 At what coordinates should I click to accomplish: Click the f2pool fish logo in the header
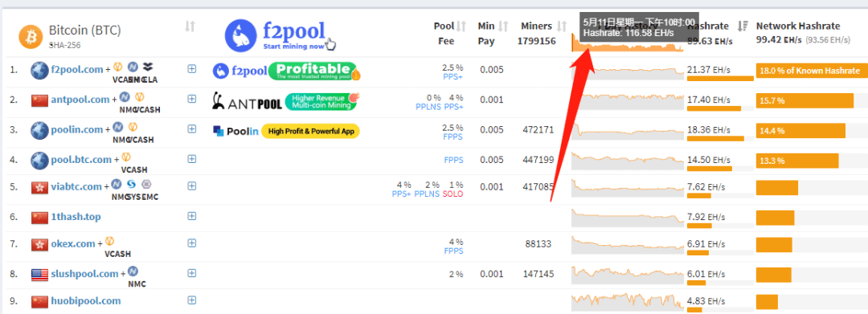tap(242, 35)
